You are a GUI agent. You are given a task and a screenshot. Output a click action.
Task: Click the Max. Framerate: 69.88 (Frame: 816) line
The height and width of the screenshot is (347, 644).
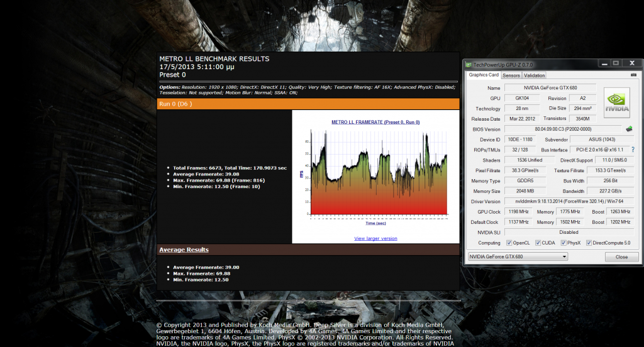pyautogui.click(x=218, y=180)
